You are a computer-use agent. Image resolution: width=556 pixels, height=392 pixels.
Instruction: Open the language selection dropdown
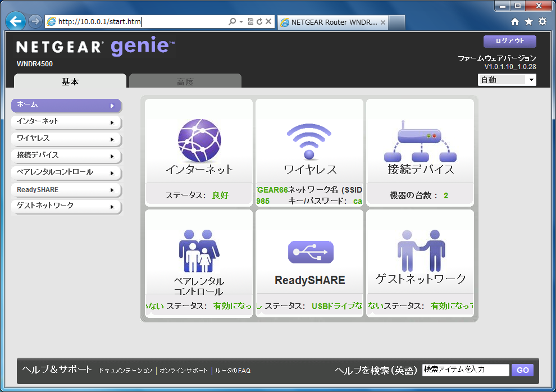[507, 80]
